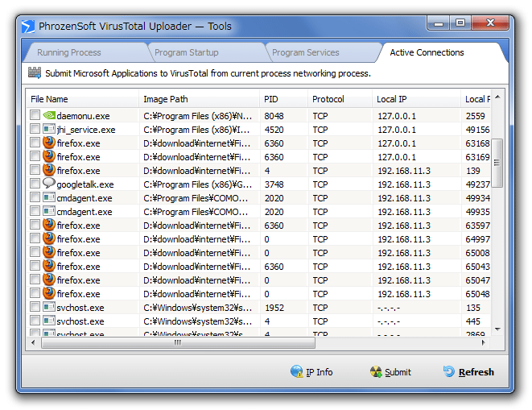Click the path starting C:¥Program Files (x86)¥G

pos(198,184)
